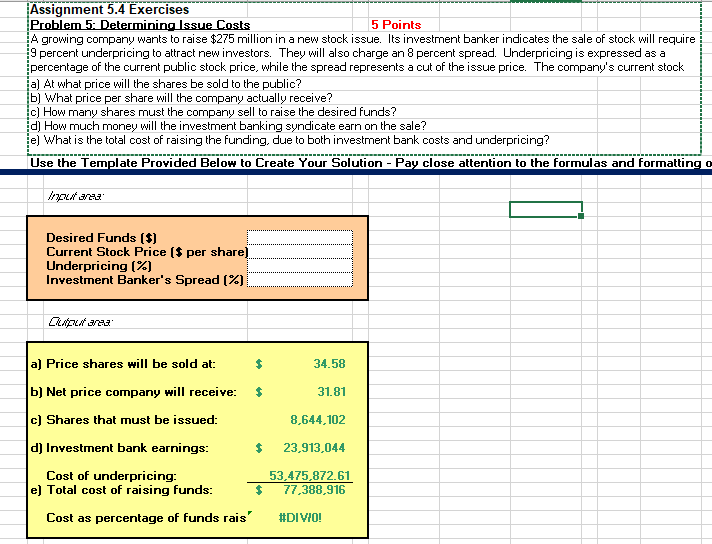
Task: Click the dollar sign beside 34.58
Action: [x=259, y=364]
